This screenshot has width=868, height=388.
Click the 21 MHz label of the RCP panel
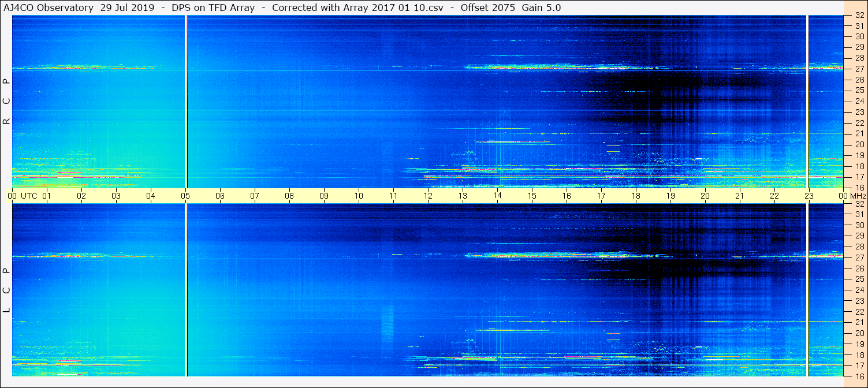(x=859, y=133)
